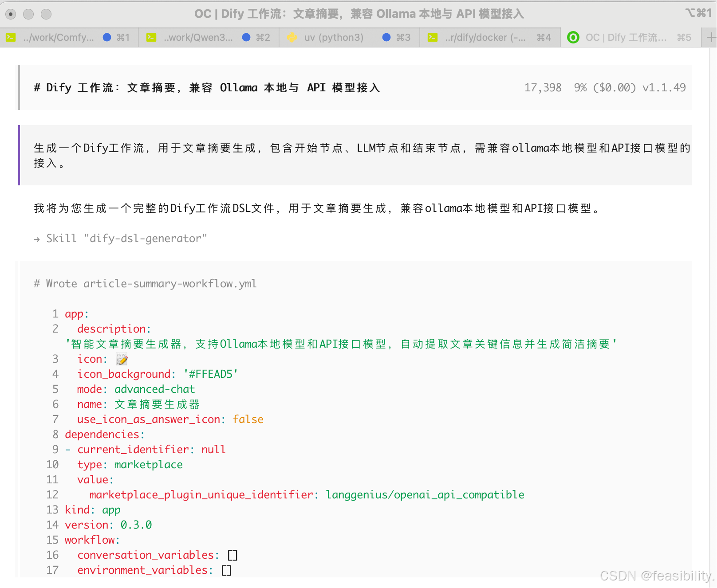This screenshot has width=717, height=588.
Task: Click the assistant reply starting with 我将为您生成
Action: (x=317, y=208)
